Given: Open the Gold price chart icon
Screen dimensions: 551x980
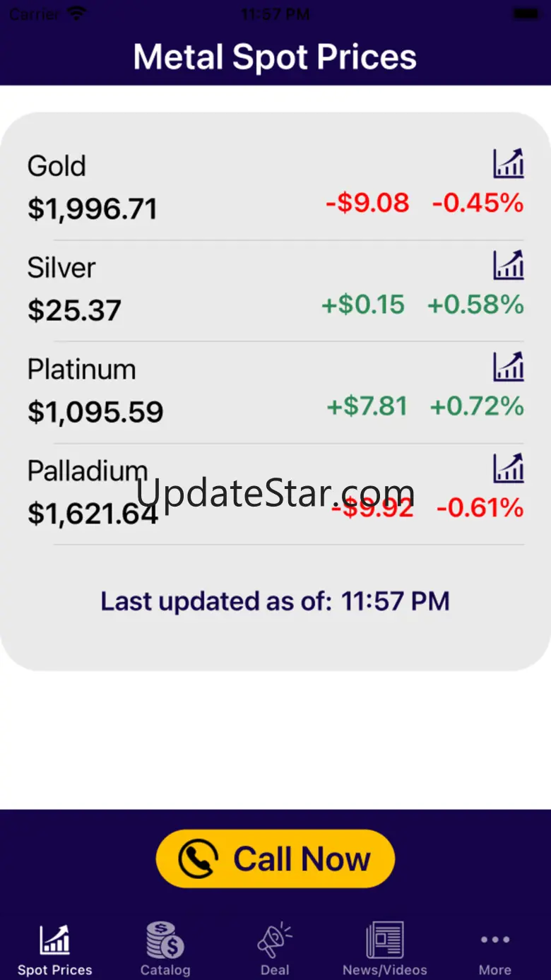Looking at the screenshot, I should (x=509, y=163).
